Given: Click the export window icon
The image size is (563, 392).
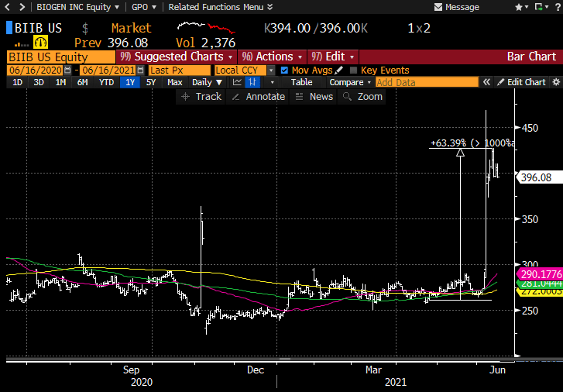Looking at the screenshot, I should coord(538,7).
